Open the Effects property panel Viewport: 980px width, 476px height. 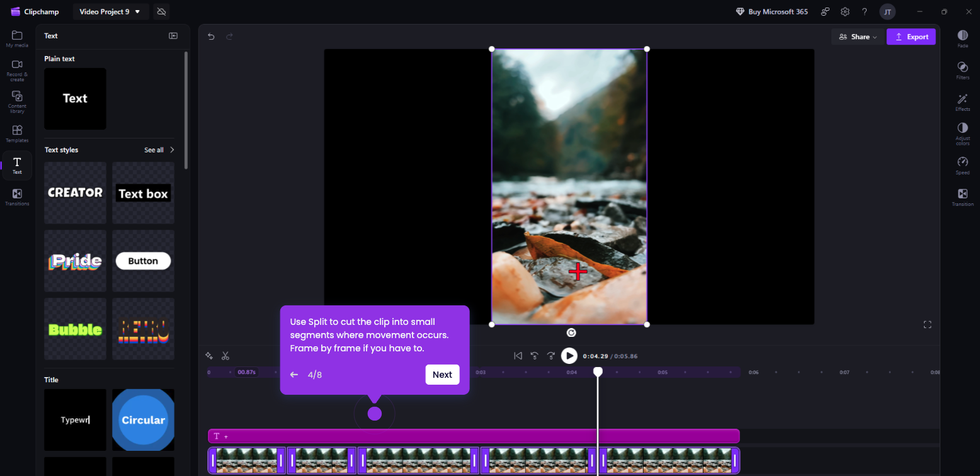[962, 102]
